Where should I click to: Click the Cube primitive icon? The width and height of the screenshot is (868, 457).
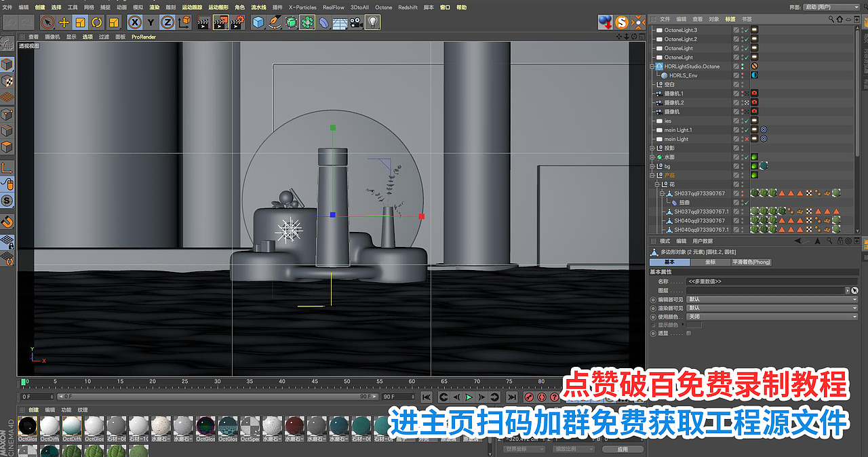258,22
